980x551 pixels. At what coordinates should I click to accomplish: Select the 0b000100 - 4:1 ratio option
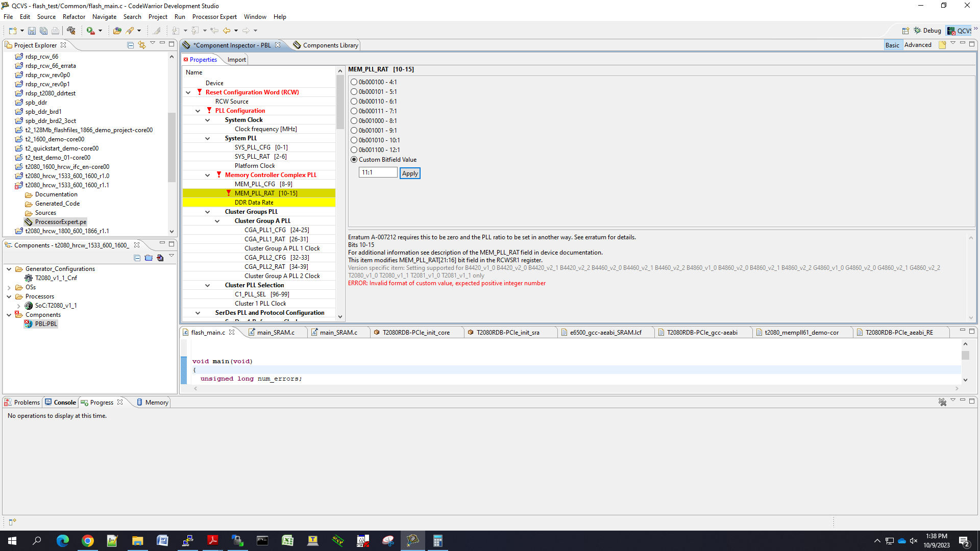coord(354,82)
